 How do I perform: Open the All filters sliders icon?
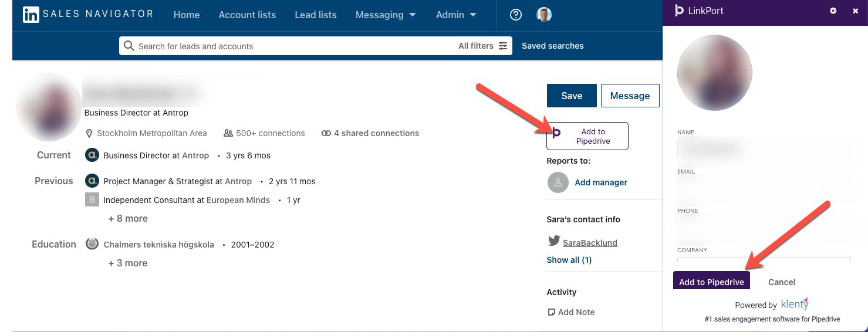(x=503, y=46)
